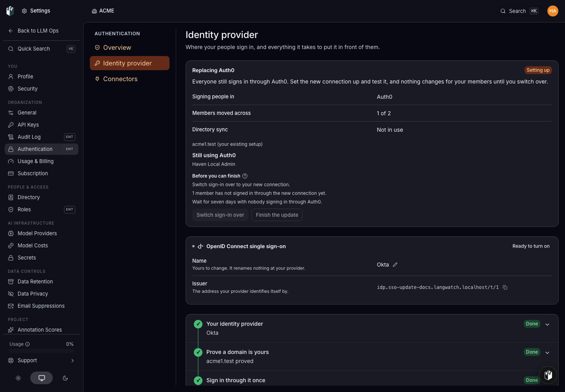
Task: Open the Profile settings page
Action: pyautogui.click(x=42, y=76)
